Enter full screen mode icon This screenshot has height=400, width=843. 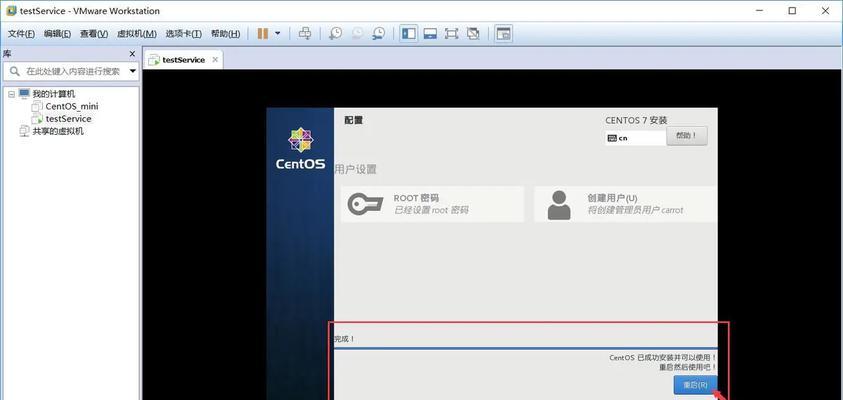452,33
